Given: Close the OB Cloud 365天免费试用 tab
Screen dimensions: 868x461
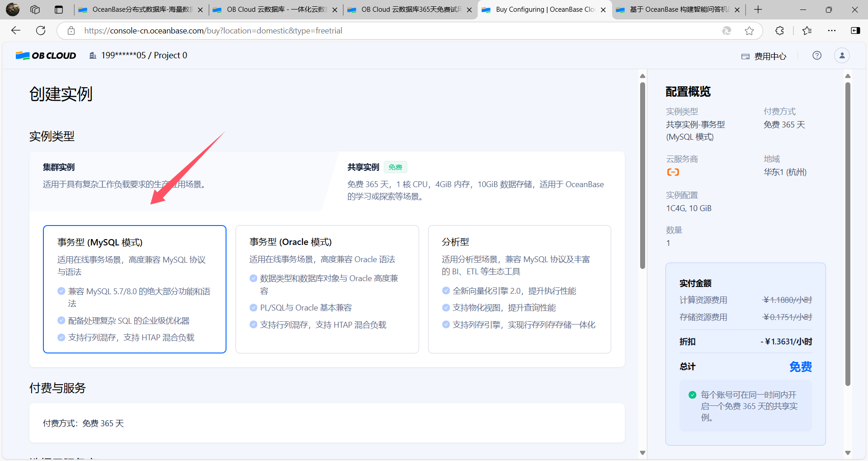Looking at the screenshot, I should (x=469, y=10).
